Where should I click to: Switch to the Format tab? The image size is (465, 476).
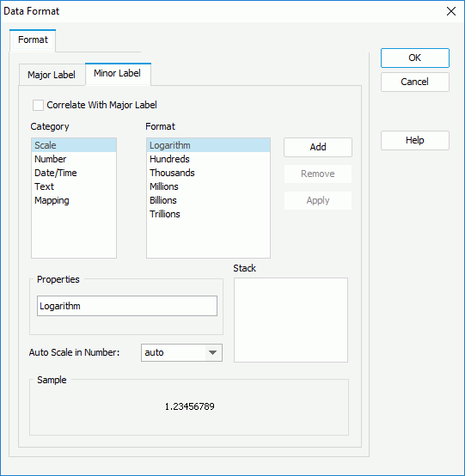point(33,40)
